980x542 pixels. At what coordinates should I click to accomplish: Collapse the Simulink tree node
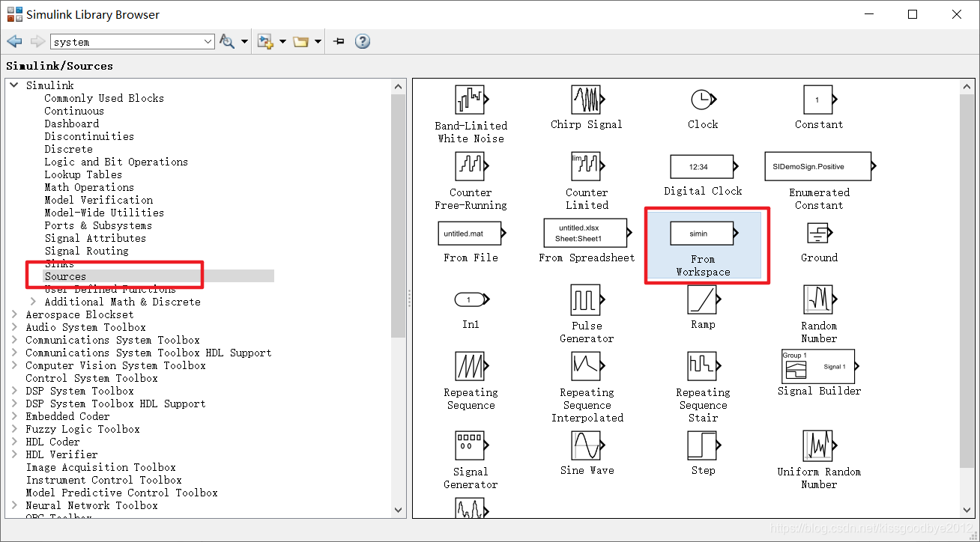(x=14, y=85)
